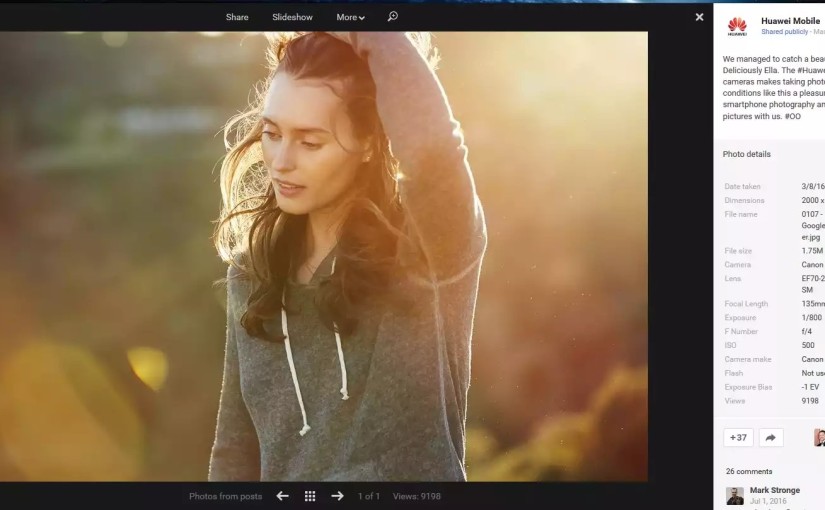Click the Photo details heading
The width and height of the screenshot is (825, 510).
point(747,154)
